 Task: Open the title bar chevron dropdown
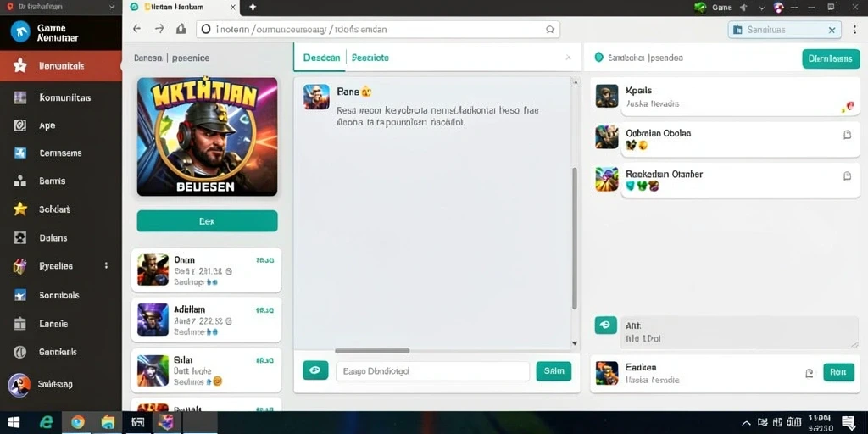coord(762,8)
